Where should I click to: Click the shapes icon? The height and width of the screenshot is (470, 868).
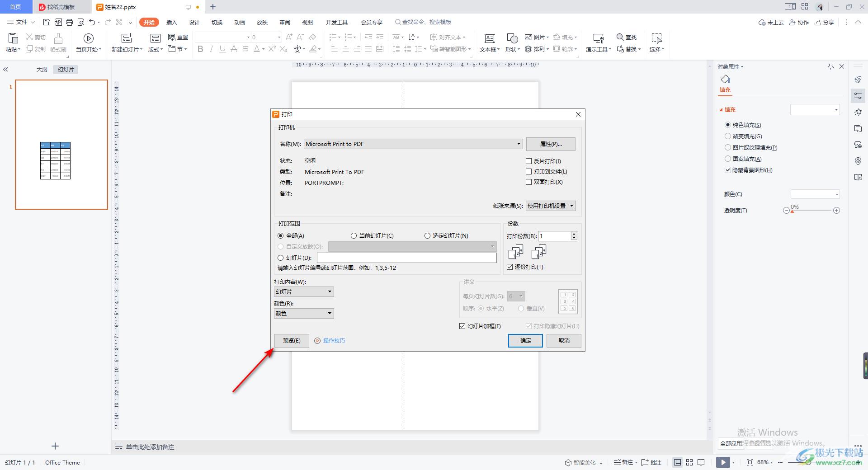tap(512, 38)
